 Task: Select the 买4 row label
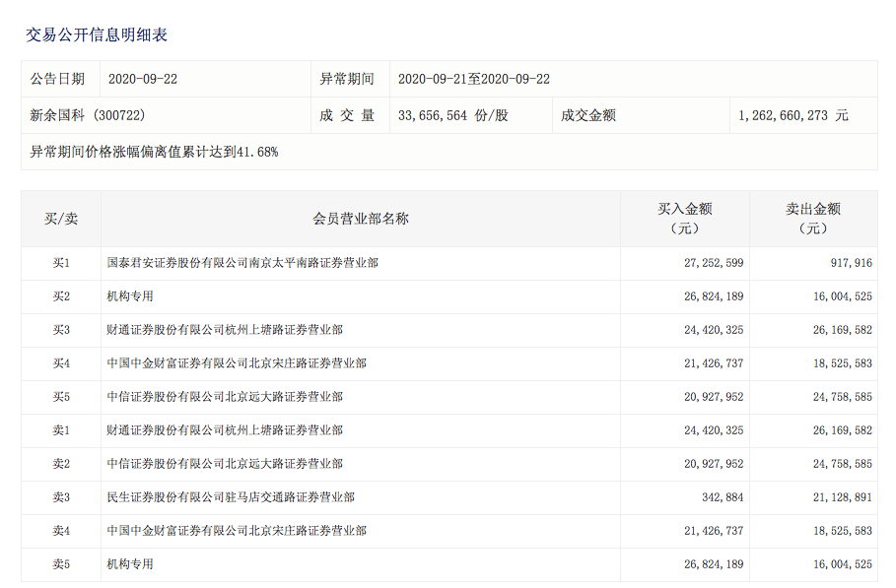[61, 363]
